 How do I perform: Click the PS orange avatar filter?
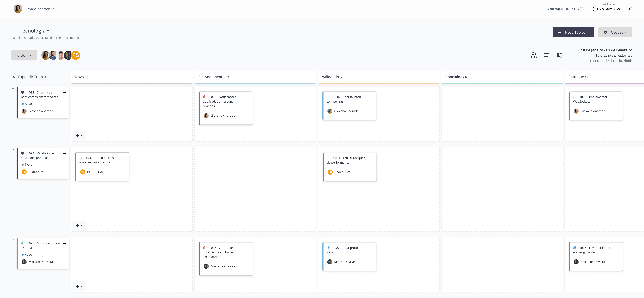pos(75,55)
